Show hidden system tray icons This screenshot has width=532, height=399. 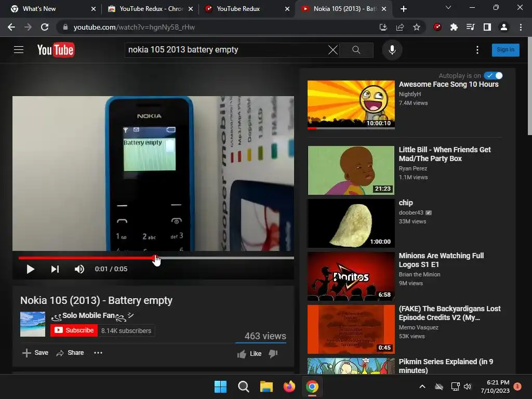click(422, 387)
